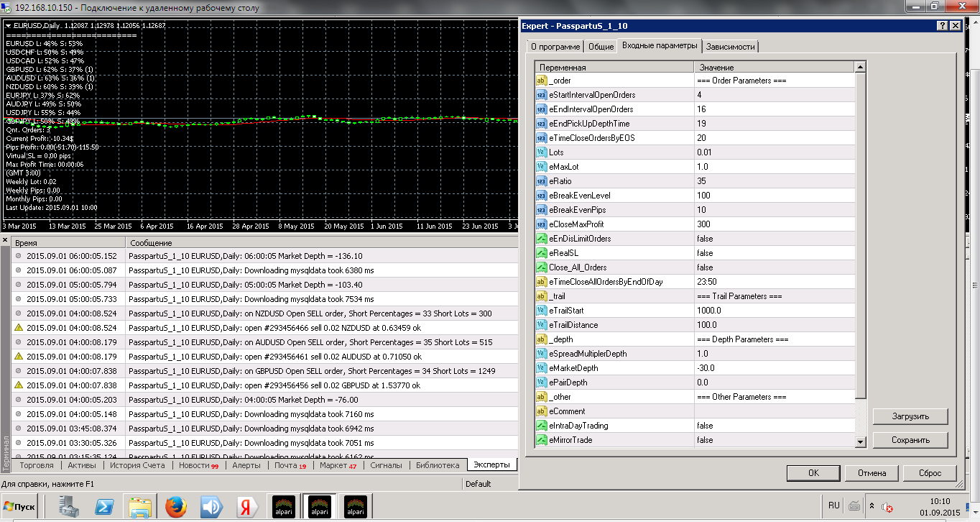Click the scrollbar down arrow in the parameter list
The width and height of the screenshot is (980, 522).
click(x=860, y=441)
